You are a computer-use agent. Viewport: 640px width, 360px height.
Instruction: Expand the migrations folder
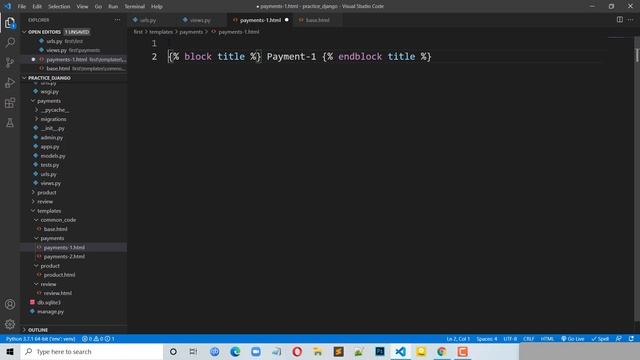pos(53,119)
